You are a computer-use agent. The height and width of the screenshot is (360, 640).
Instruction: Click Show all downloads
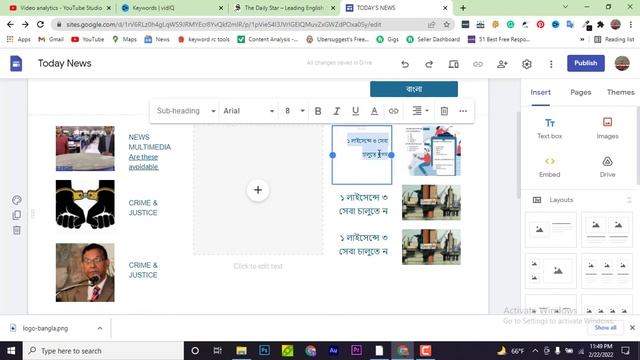605,328
